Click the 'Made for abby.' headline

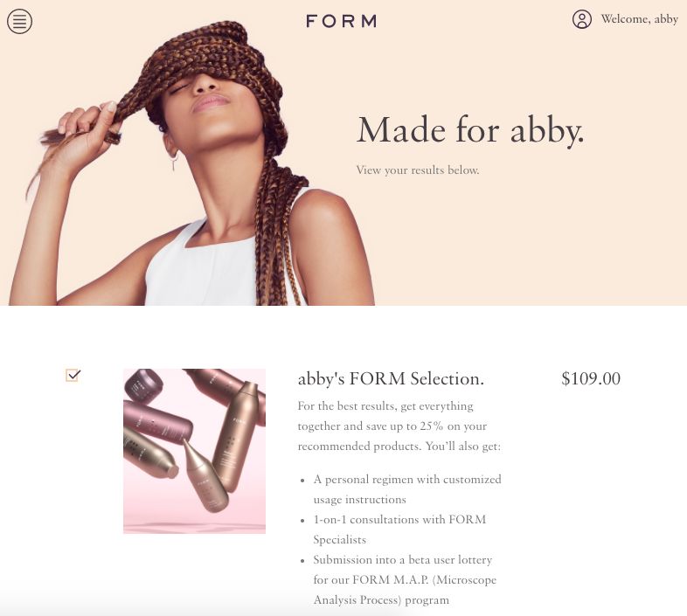pos(470,130)
